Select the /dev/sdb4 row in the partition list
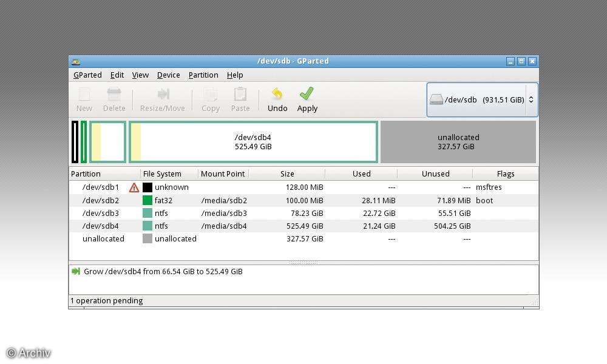Viewport: 607px width, 364px height. click(x=243, y=226)
